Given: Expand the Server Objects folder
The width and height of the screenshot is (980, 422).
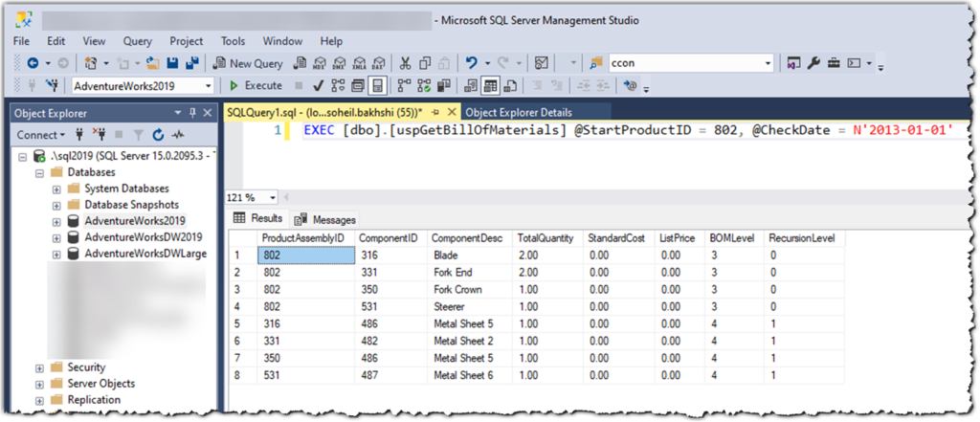Looking at the screenshot, I should click(39, 384).
